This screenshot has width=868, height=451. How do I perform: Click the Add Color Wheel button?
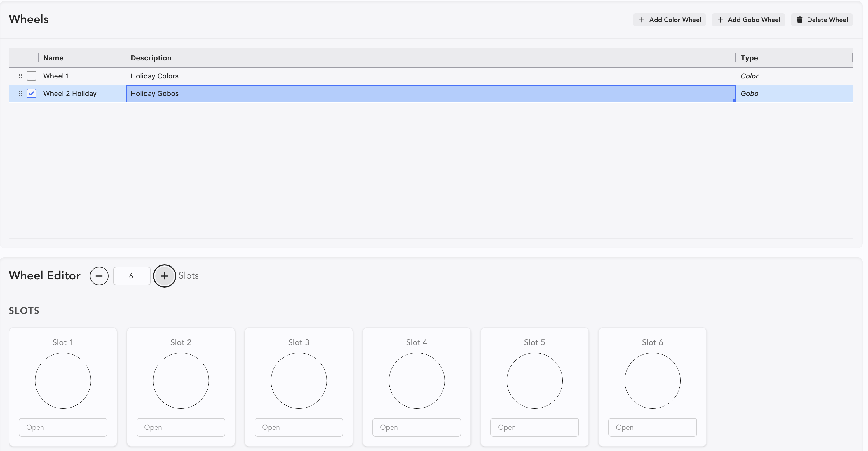(x=670, y=20)
